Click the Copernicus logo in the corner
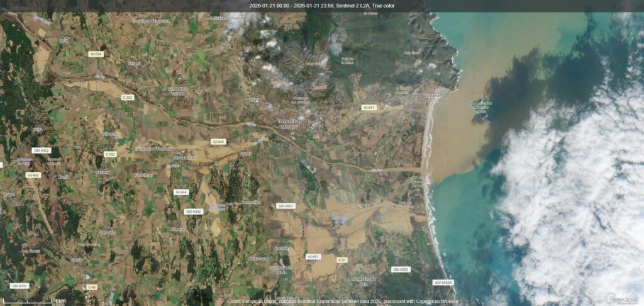This screenshot has width=644, height=306. [619, 298]
